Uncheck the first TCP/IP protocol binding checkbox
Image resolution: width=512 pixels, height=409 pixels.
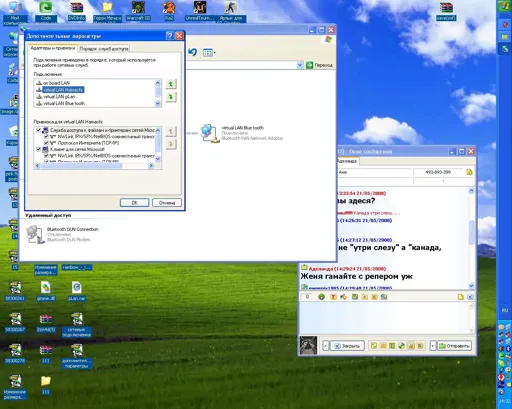pos(46,143)
